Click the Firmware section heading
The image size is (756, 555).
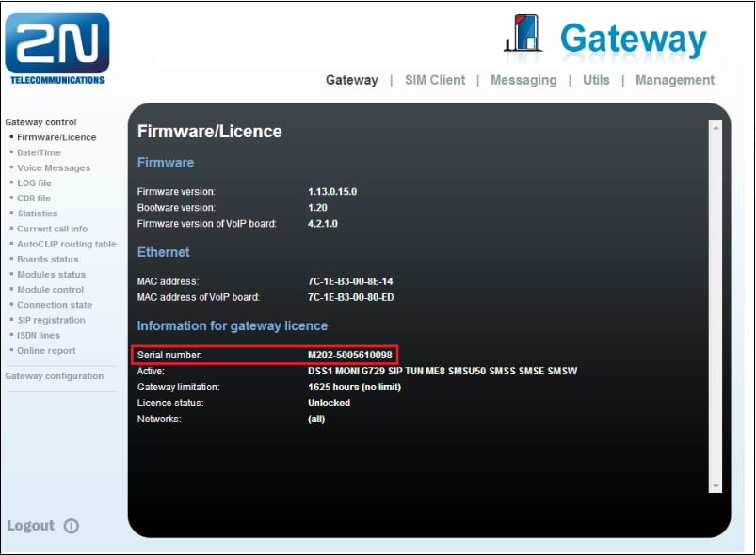coord(166,163)
